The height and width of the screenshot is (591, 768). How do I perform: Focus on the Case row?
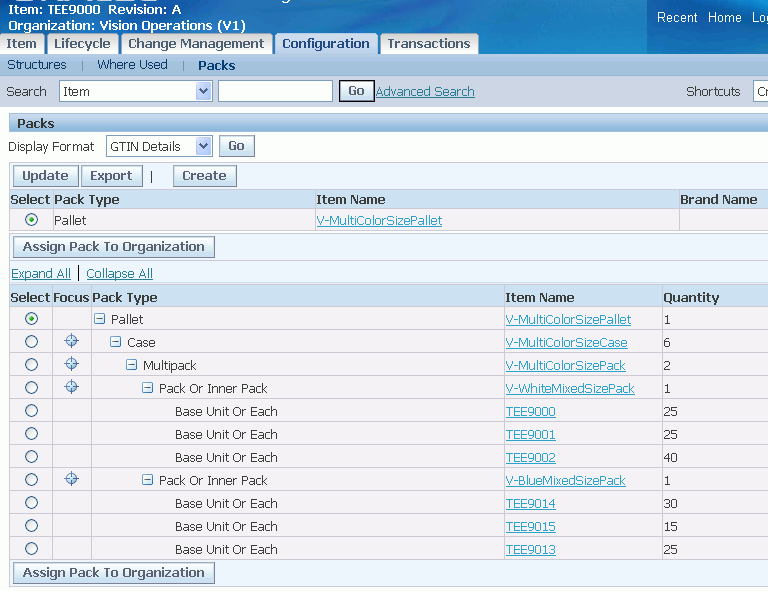pyautogui.click(x=72, y=341)
